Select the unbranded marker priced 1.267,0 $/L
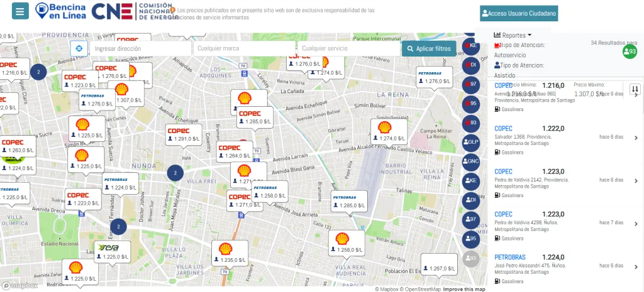This screenshot has height=292, width=644. pos(439,264)
